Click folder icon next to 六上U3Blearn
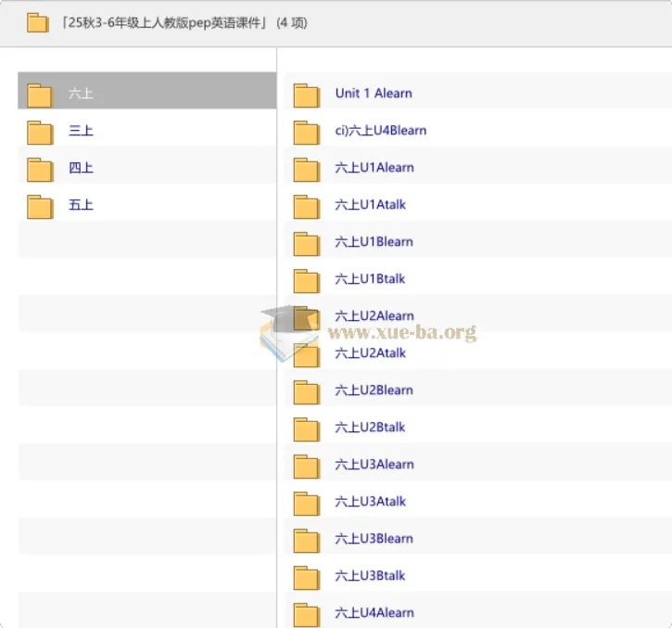The height and width of the screenshot is (628, 672). pos(307,541)
